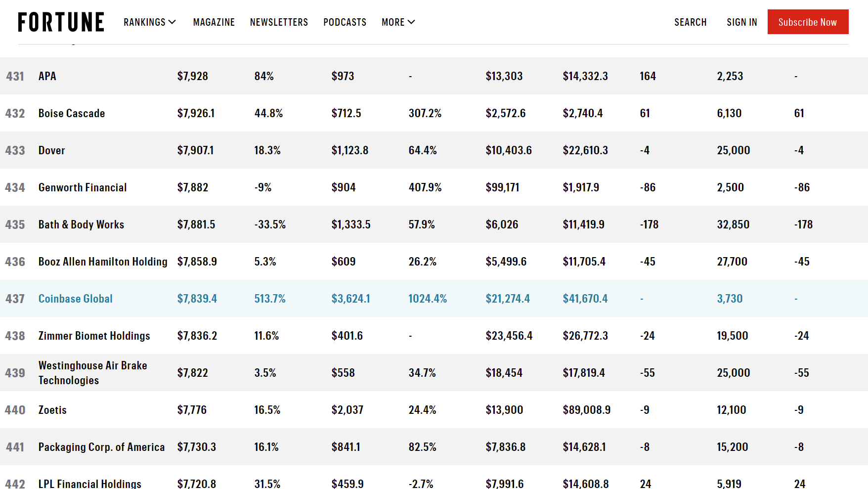The image size is (868, 489).
Task: Click Sign In link
Action: 742,22
